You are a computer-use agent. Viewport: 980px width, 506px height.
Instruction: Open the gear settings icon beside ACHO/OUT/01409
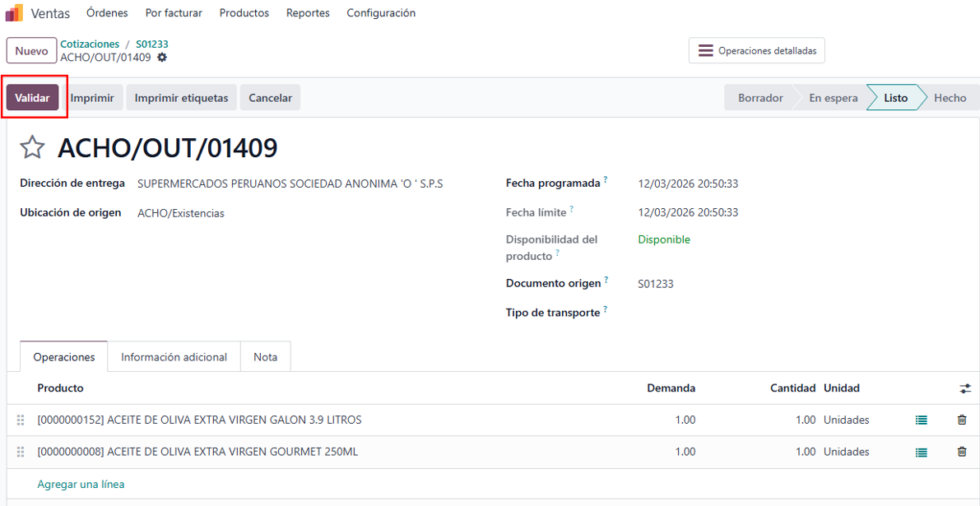pyautogui.click(x=162, y=58)
